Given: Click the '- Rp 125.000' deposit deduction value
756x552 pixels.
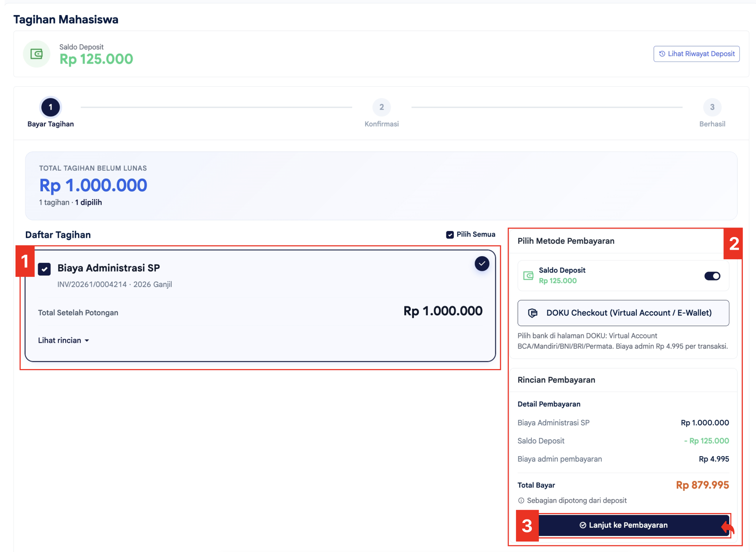Looking at the screenshot, I should pos(706,441).
